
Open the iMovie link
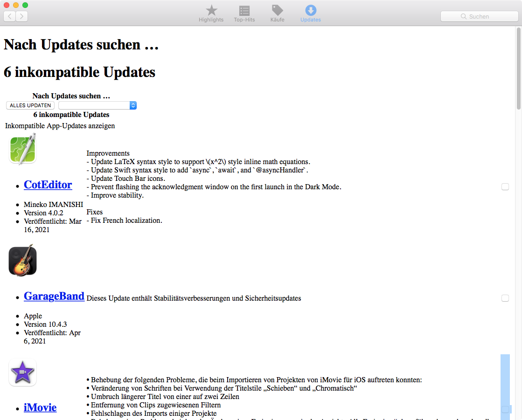pos(40,407)
